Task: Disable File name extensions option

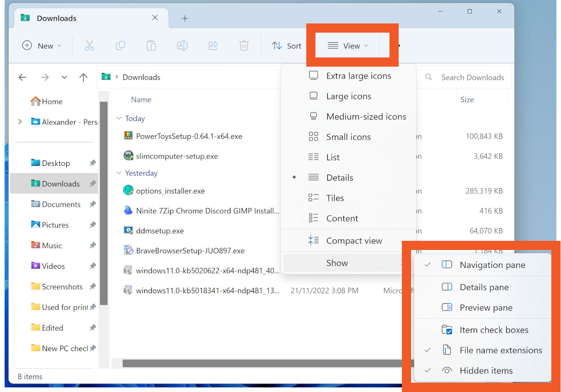Action: click(x=500, y=350)
